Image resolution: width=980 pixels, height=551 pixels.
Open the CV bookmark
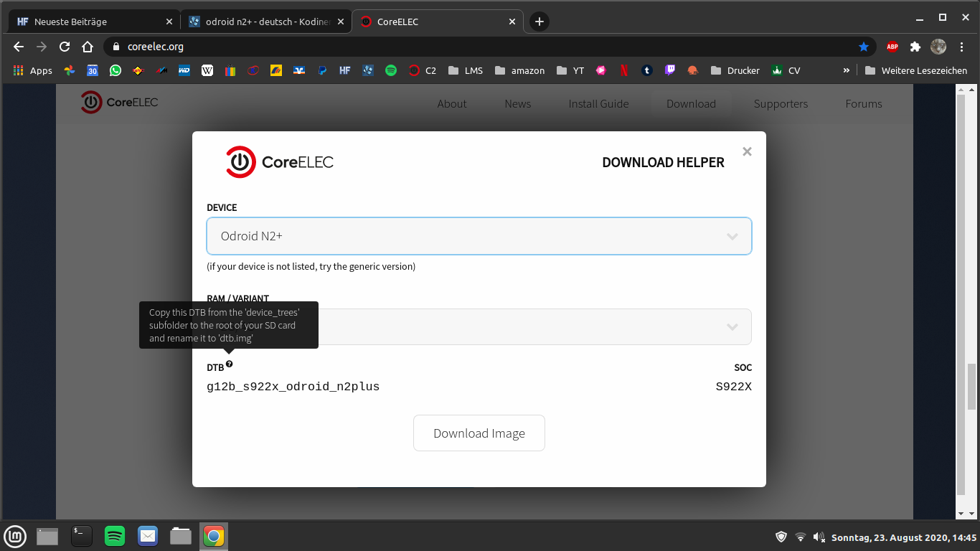[x=785, y=70]
